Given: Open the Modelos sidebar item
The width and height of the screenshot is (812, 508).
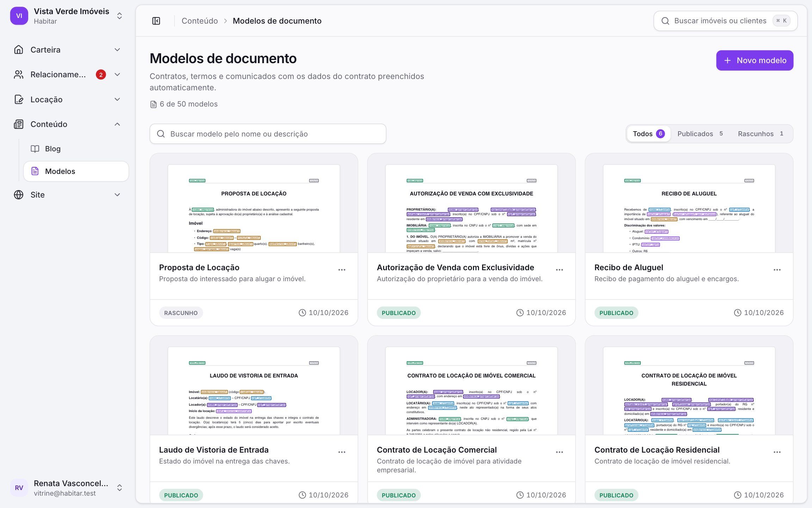Looking at the screenshot, I should (76, 171).
